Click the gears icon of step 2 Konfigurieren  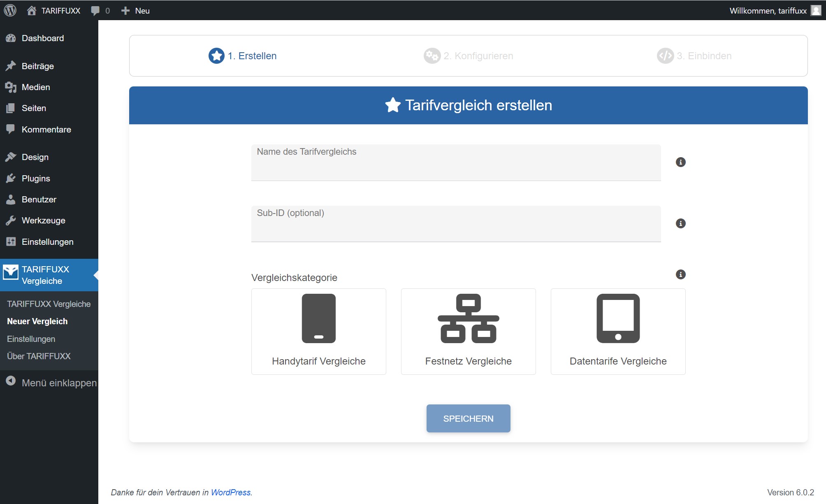tap(432, 56)
